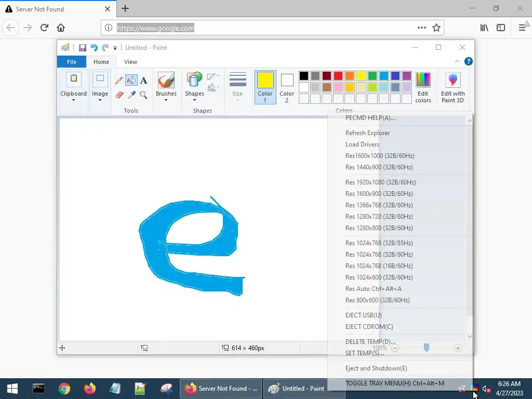Show site information icon in address bar
Screen dimensions: 532x399
tap(109, 28)
